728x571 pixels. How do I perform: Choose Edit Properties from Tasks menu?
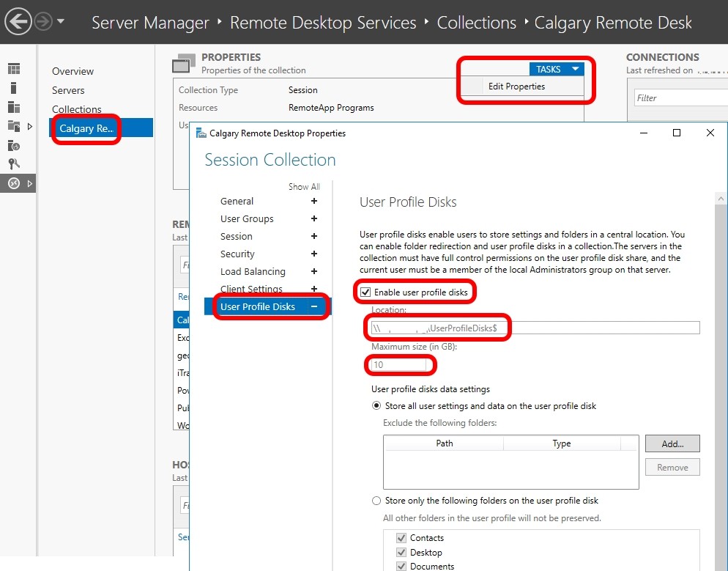[x=516, y=86]
